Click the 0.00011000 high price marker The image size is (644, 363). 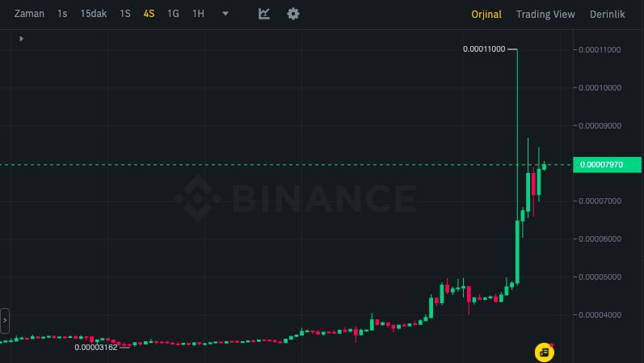484,49
